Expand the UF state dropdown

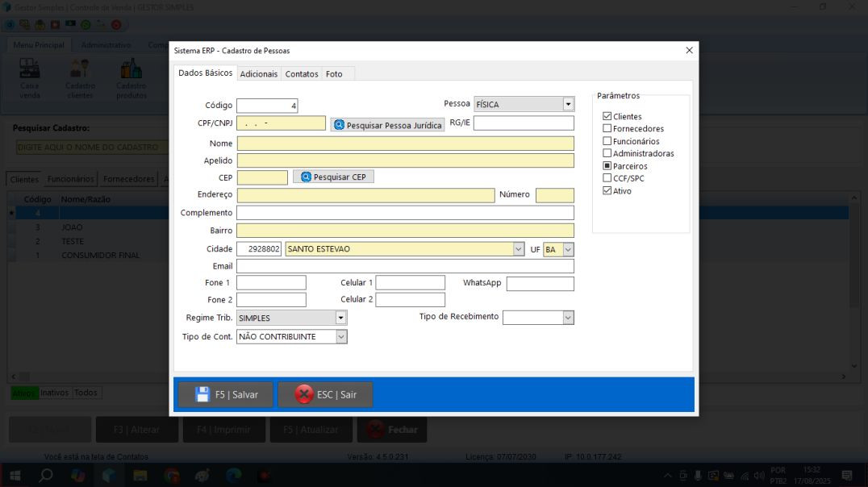[568, 250]
